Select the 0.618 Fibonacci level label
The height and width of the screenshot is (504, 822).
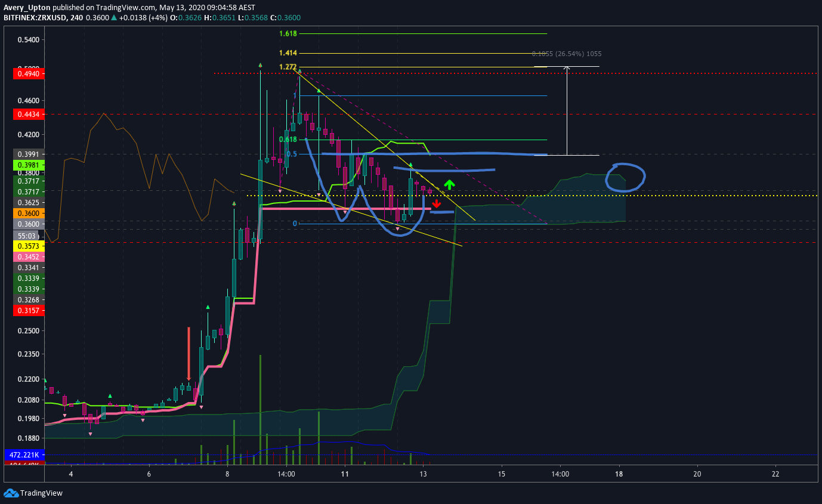288,140
